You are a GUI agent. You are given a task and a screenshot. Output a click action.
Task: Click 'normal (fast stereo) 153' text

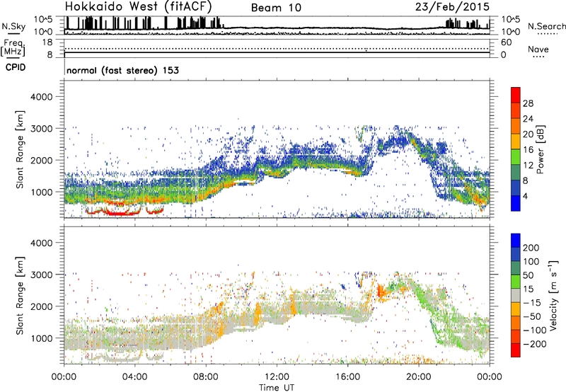point(122,70)
